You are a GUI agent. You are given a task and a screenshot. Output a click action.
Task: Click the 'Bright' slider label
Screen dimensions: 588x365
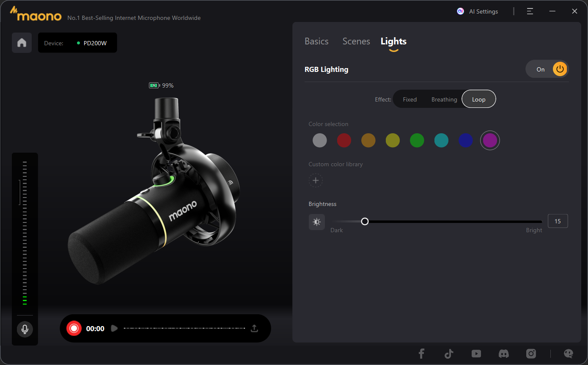534,230
